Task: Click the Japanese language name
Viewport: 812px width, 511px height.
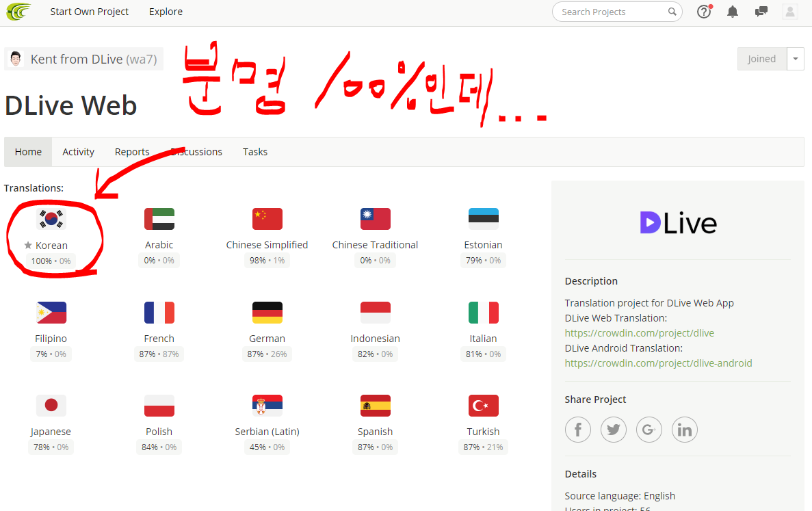Action: point(51,431)
